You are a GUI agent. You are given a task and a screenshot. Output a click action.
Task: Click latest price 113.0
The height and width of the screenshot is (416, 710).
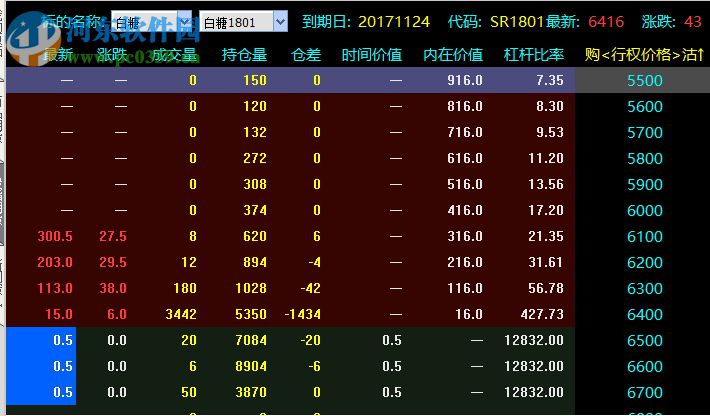click(55, 288)
